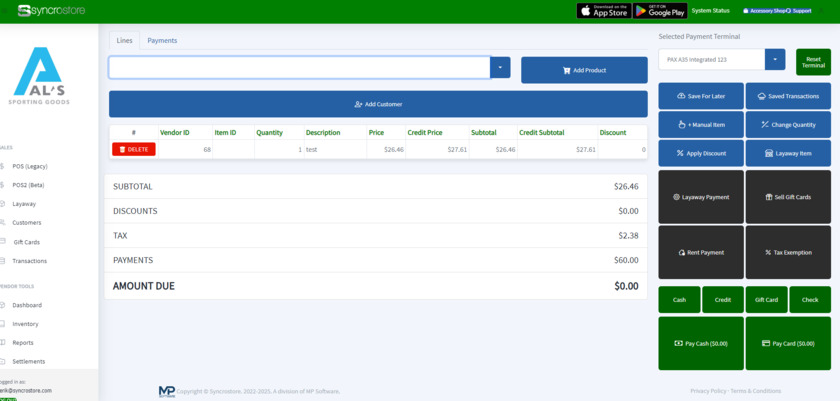Open the payment terminal dropdown
Screen dimensions: 840x401
coord(775,60)
